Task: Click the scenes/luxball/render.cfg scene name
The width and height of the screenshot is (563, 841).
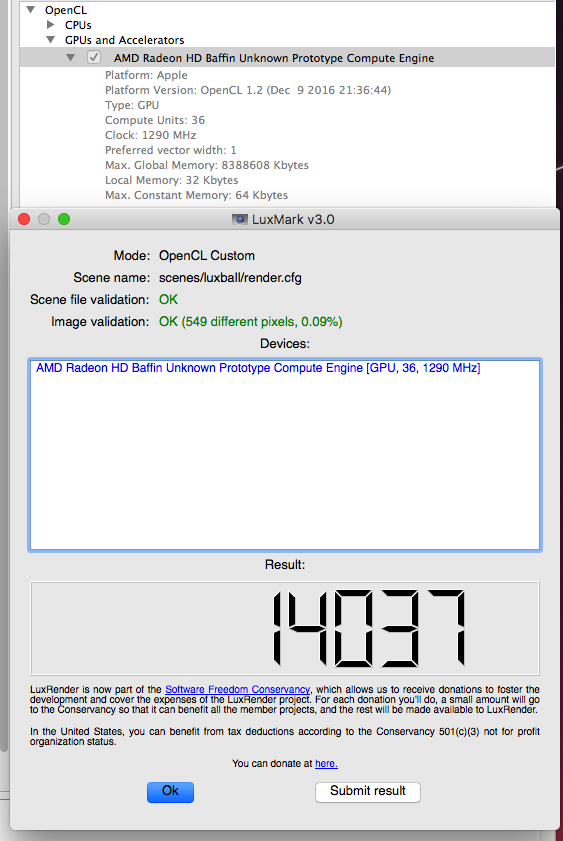Action: (x=230, y=278)
